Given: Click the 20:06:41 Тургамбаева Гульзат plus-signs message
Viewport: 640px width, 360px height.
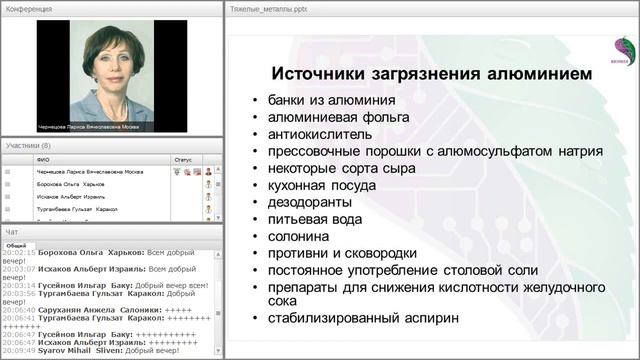Looking at the screenshot, I should pos(107,322).
